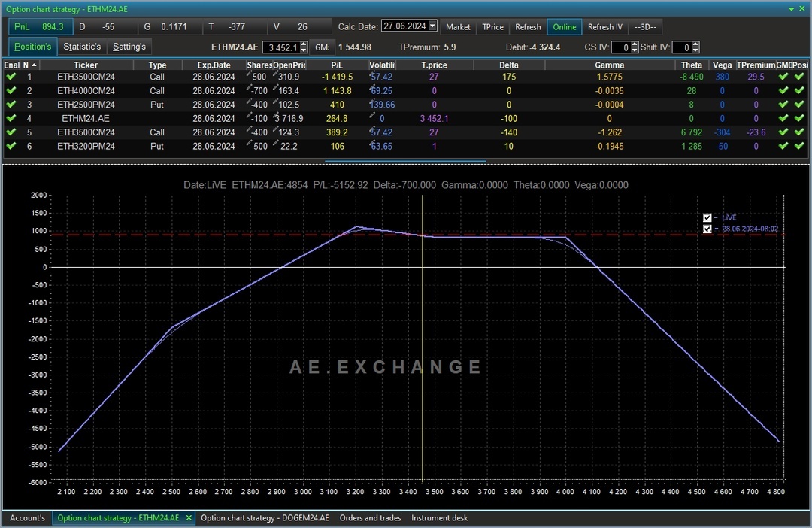Screen dimensions: 812x528
Task: Edit volatility pencil in ETHM24.AE row
Action: point(372,116)
